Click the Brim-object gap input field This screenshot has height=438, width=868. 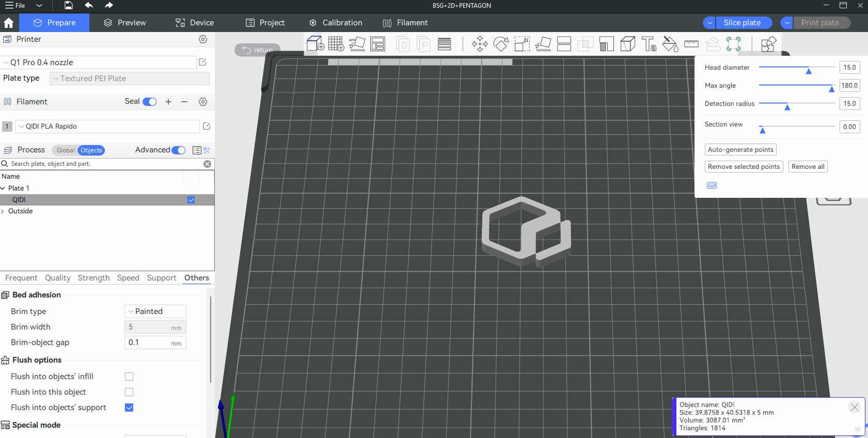coord(149,342)
